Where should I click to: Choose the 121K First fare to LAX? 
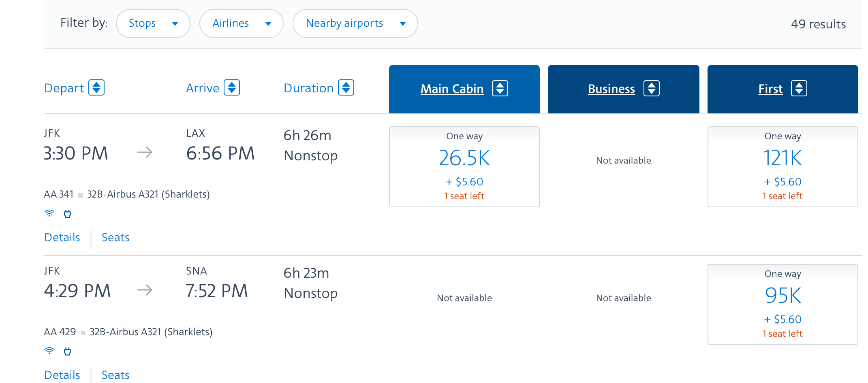point(782,166)
